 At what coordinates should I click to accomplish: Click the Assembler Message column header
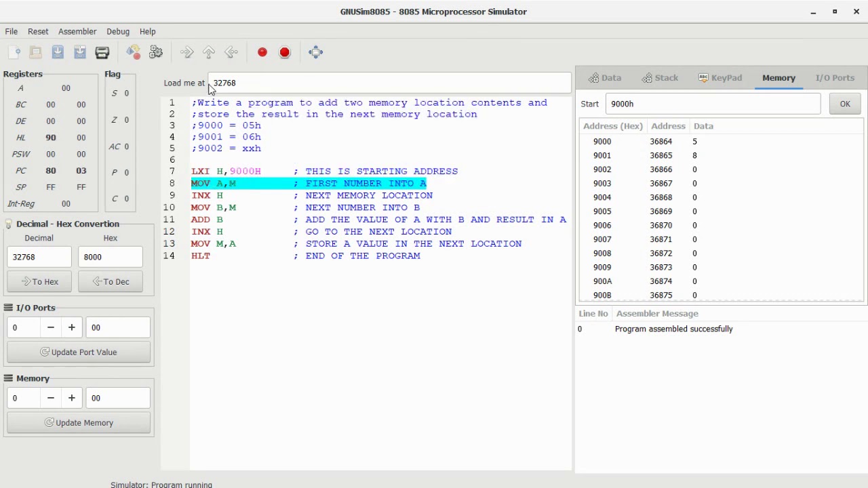tap(657, 314)
